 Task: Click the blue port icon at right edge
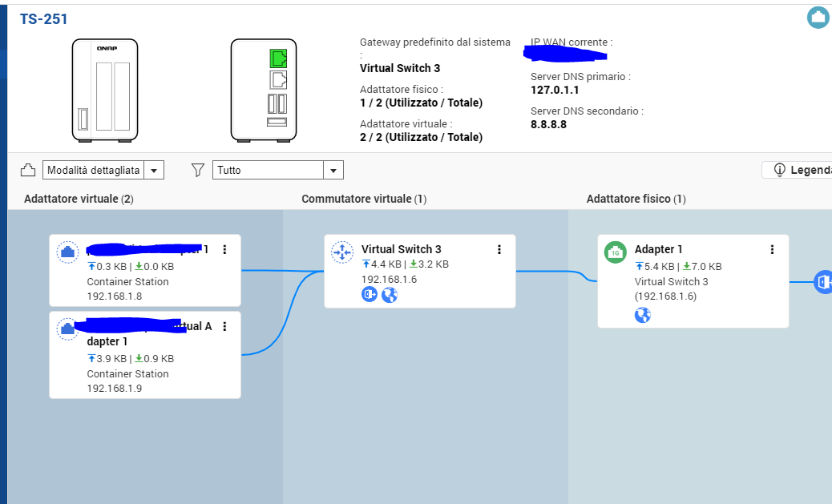click(824, 282)
